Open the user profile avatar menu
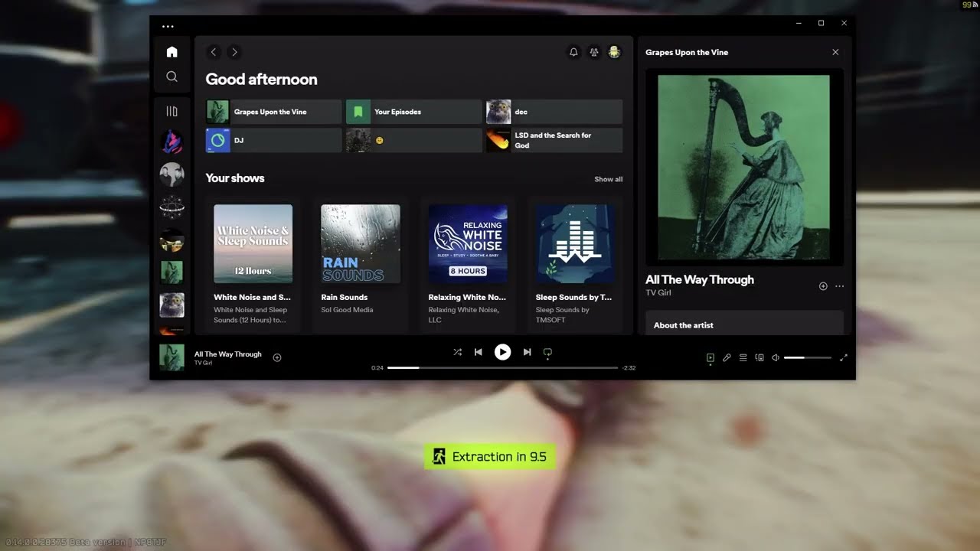Image resolution: width=980 pixels, height=551 pixels. pos(614,52)
